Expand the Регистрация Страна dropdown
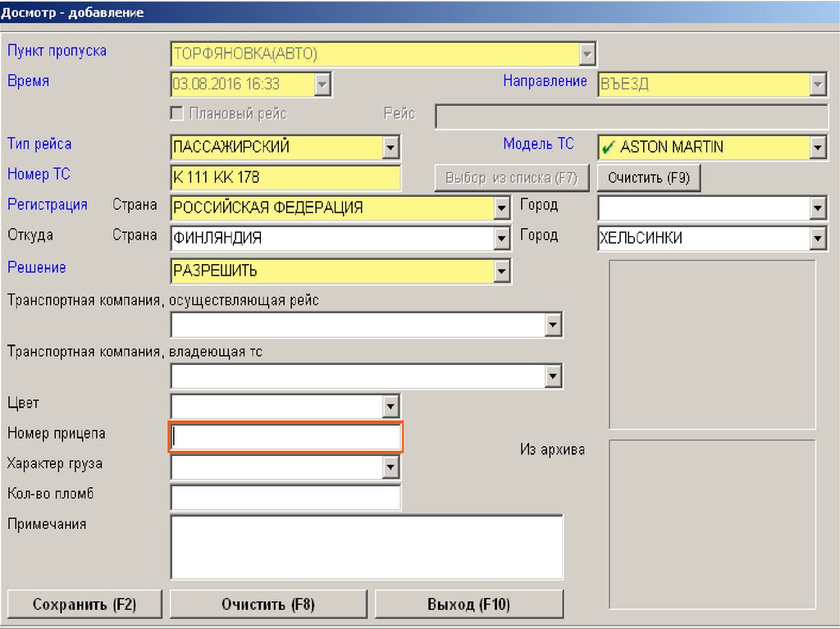The image size is (840, 629). (502, 208)
